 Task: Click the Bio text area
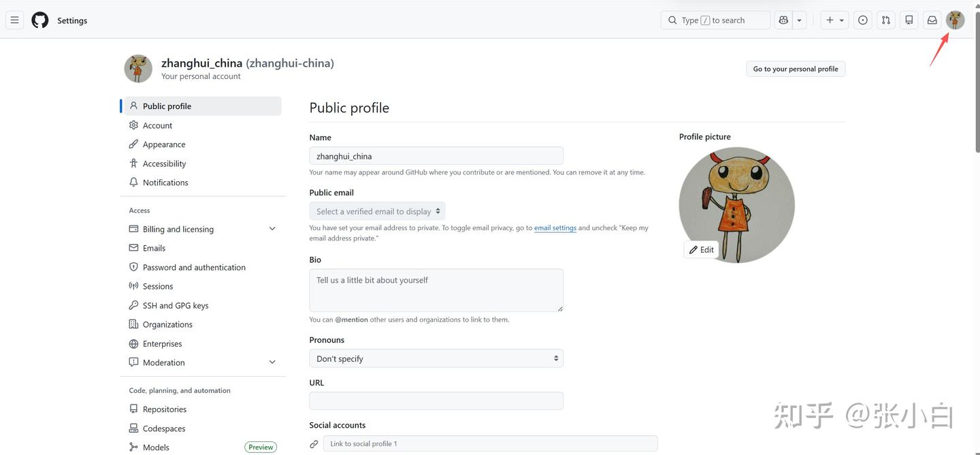(436, 290)
